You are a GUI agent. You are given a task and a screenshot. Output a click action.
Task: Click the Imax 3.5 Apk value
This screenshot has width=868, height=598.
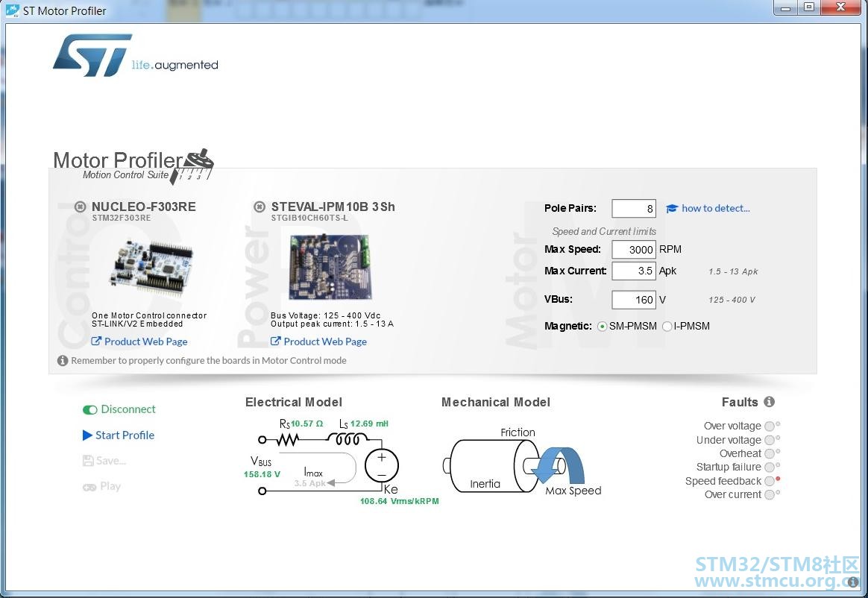point(310,483)
